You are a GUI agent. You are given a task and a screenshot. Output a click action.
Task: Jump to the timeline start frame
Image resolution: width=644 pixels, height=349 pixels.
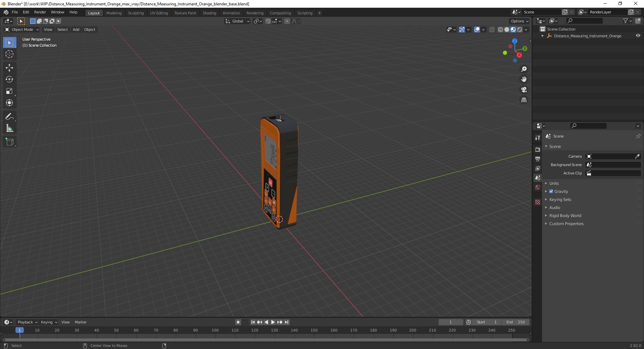pyautogui.click(x=253, y=322)
